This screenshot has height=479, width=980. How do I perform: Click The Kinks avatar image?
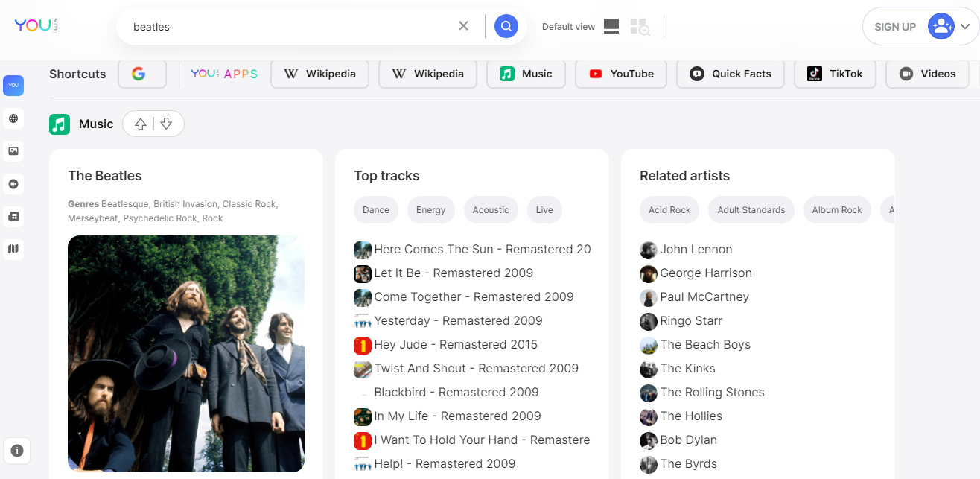(649, 369)
